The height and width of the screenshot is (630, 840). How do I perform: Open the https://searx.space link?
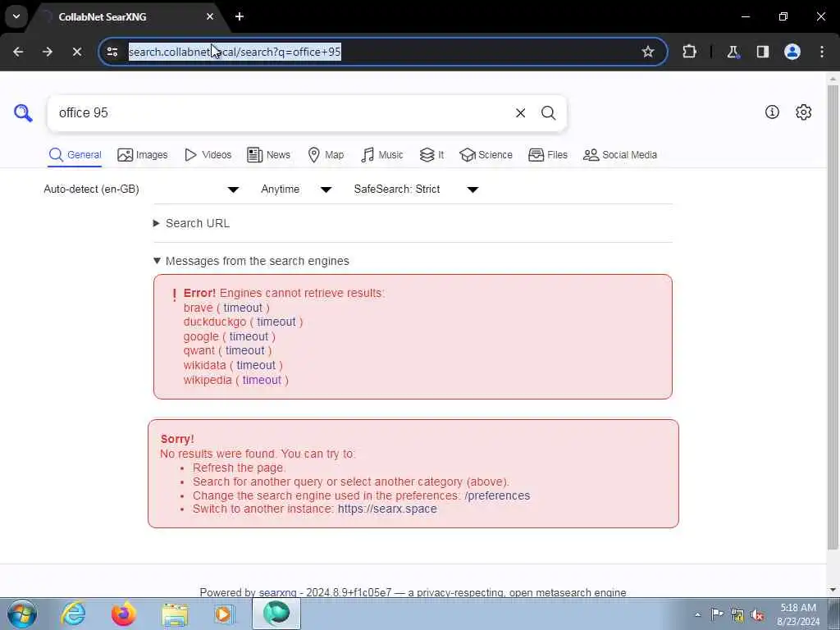pyautogui.click(x=387, y=509)
